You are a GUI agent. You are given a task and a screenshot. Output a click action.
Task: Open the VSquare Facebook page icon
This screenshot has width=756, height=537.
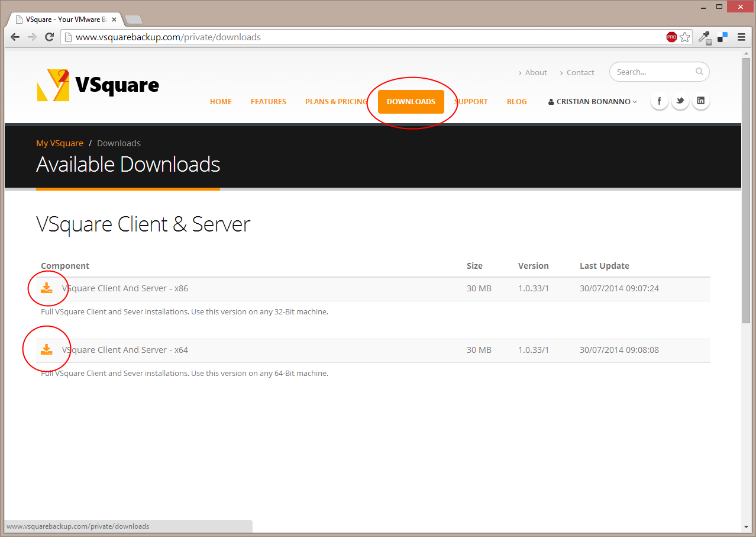660,101
